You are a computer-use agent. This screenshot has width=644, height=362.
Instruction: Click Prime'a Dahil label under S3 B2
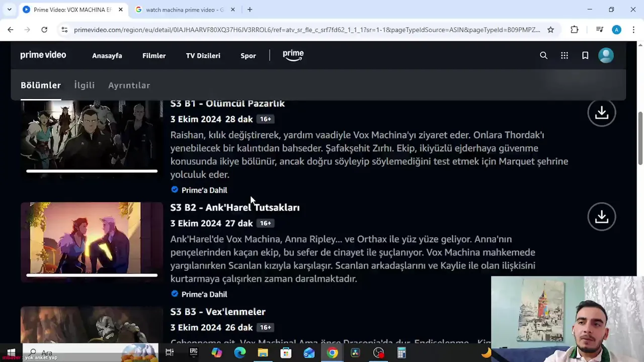204,294
